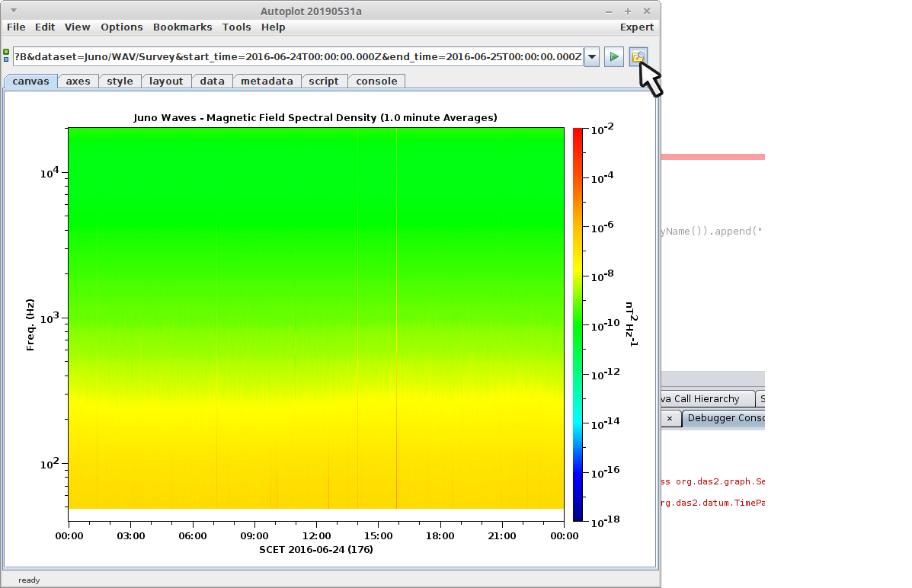This screenshot has width=912, height=588.
Task: Open the window menu arrow in title bar
Action: tap(13, 10)
